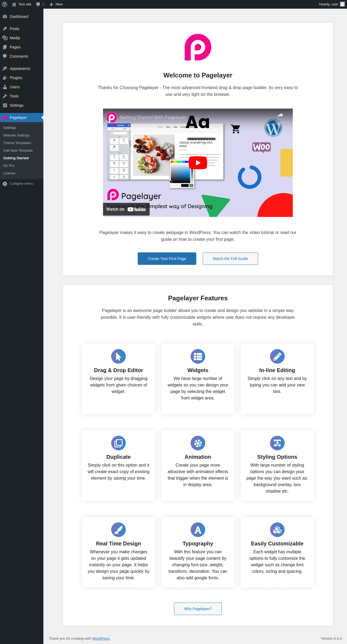Click the Duplicate copy icon
Screen dimensions: 347x644
pyautogui.click(x=118, y=443)
